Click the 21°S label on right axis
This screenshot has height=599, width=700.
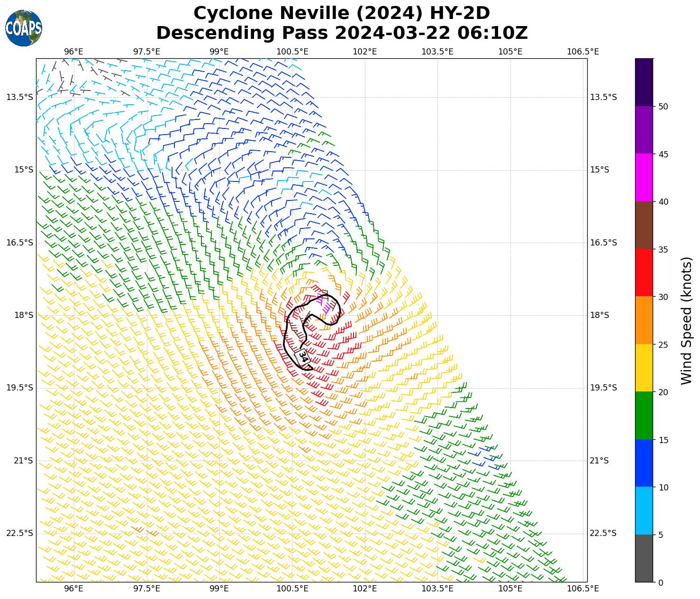(x=599, y=461)
